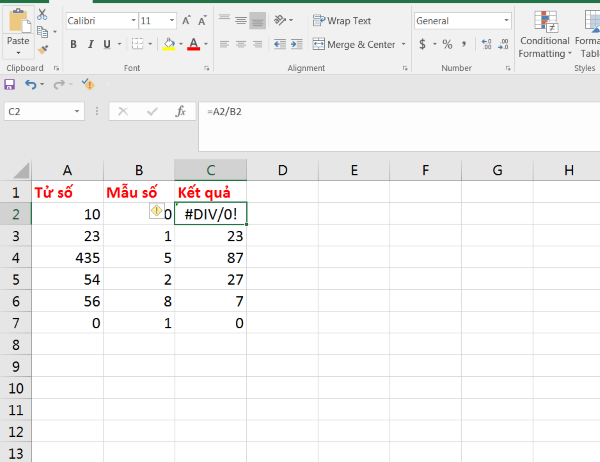The image size is (600, 462).
Task: Click the Cut scissors icon
Action: [x=42, y=15]
